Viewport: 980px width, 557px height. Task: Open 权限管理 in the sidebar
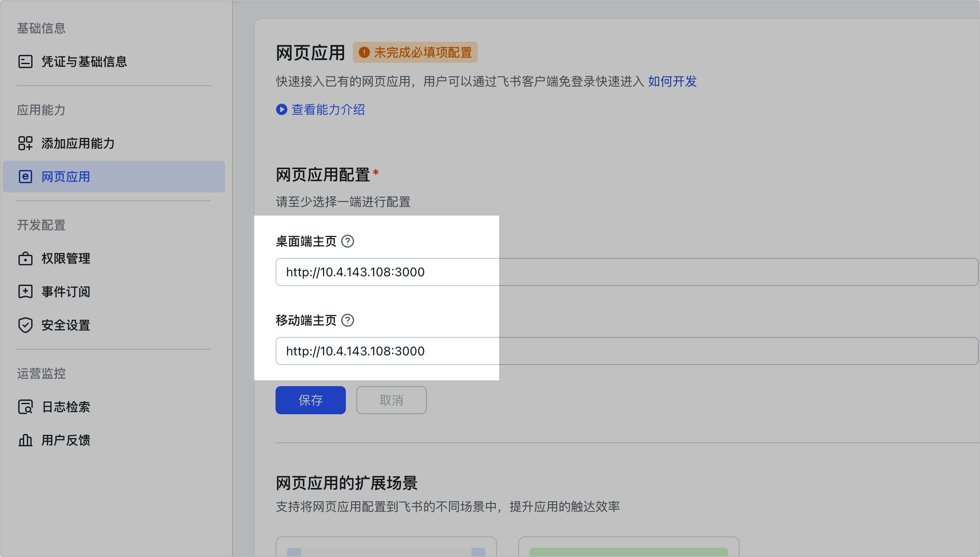point(66,258)
